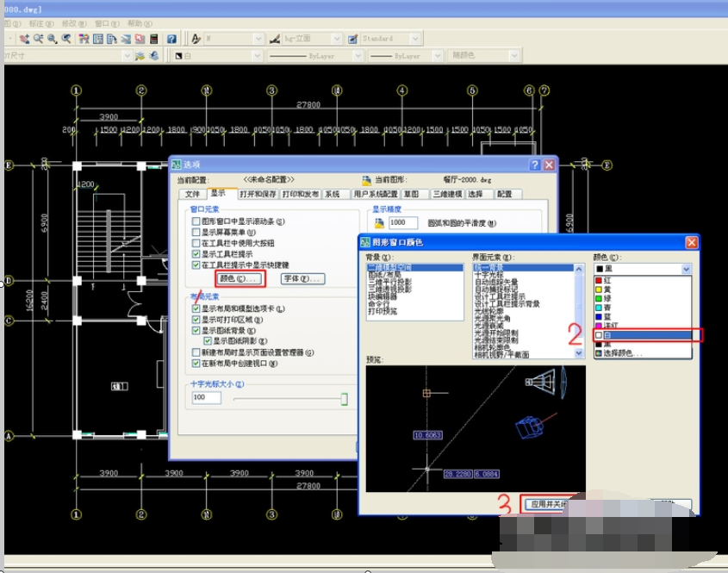The image size is (728, 573).
Task: Click the drawing icon beside 当前图形
Action: (367, 180)
